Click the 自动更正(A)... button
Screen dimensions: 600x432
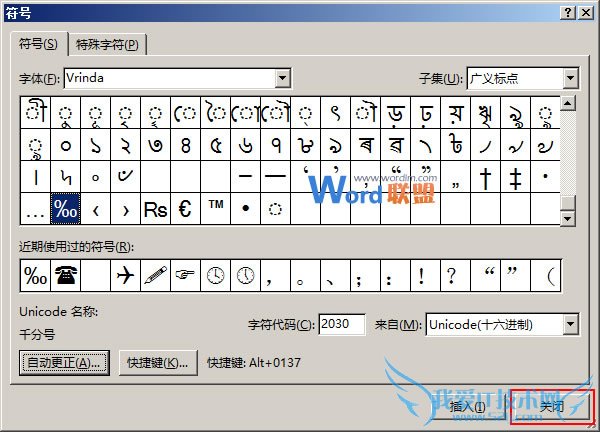(x=64, y=362)
